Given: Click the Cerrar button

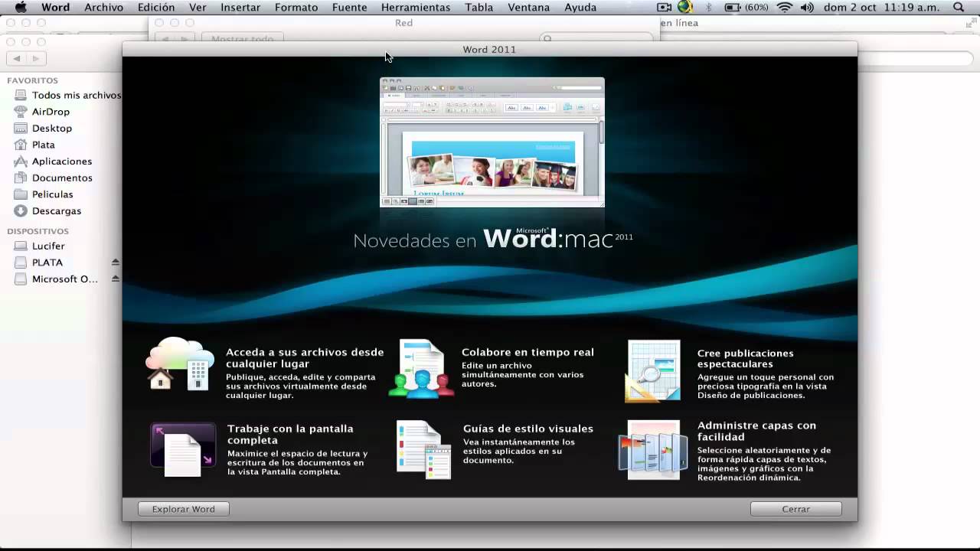Looking at the screenshot, I should (x=795, y=509).
